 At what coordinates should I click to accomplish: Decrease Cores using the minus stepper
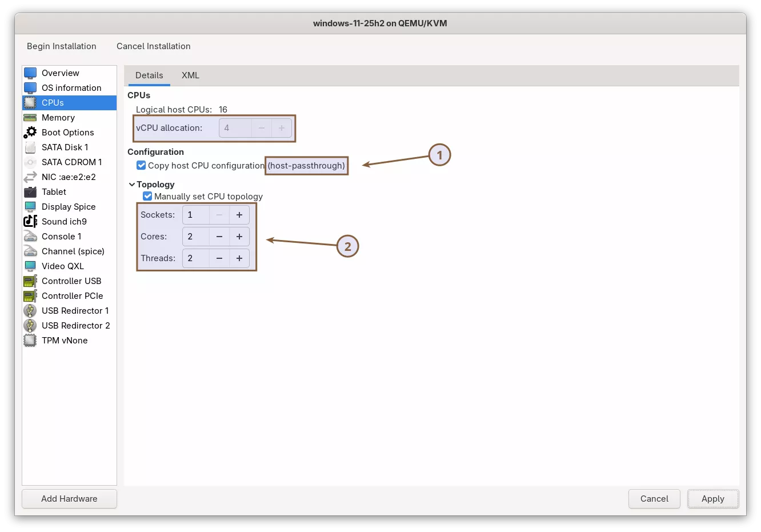click(219, 236)
